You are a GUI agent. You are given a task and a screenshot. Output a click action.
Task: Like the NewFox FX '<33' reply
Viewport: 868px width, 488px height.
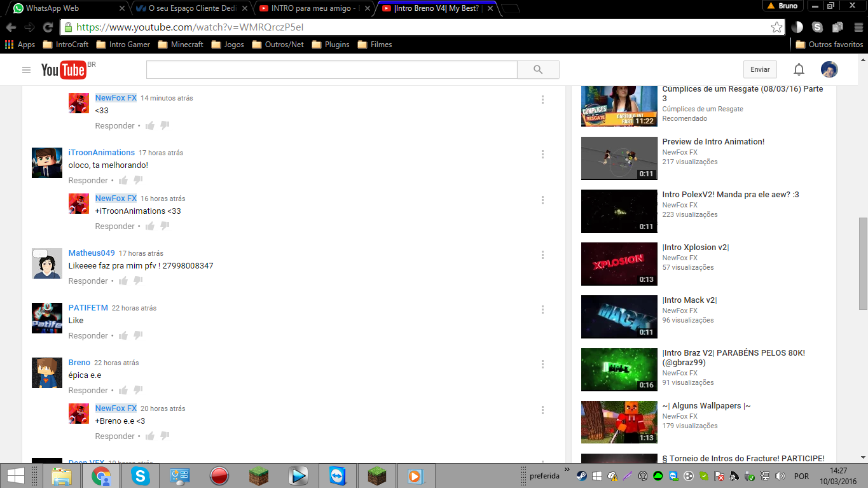(x=150, y=125)
